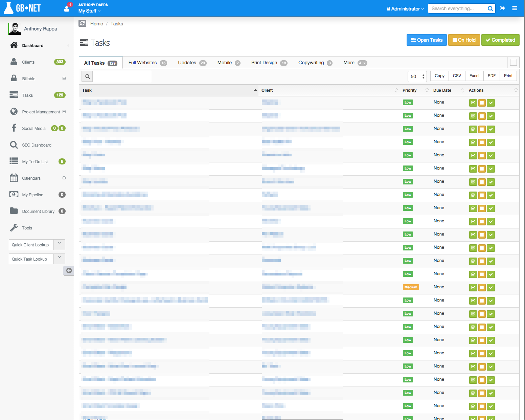Image resolution: width=525 pixels, height=420 pixels.
Task: Sort by the Due Date column header
Action: [448, 90]
